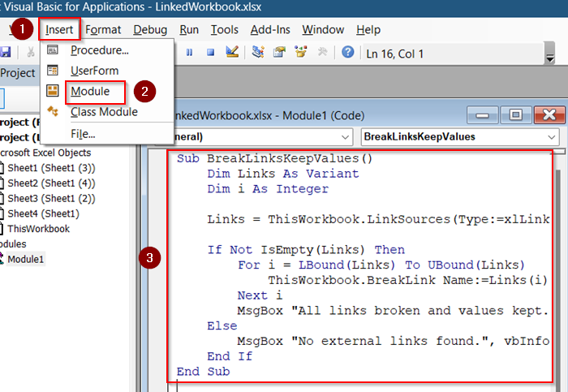
Task: Click the Modules folder in tree
Action: tap(13, 244)
